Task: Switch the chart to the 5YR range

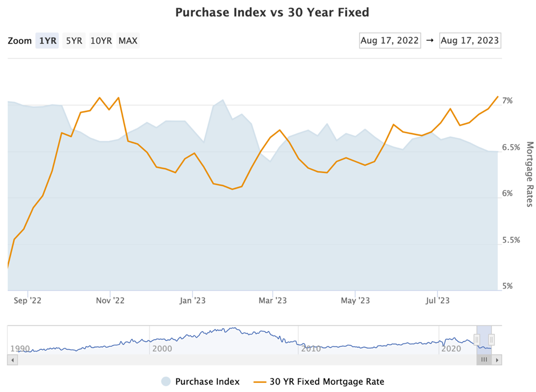Action: pyautogui.click(x=74, y=41)
